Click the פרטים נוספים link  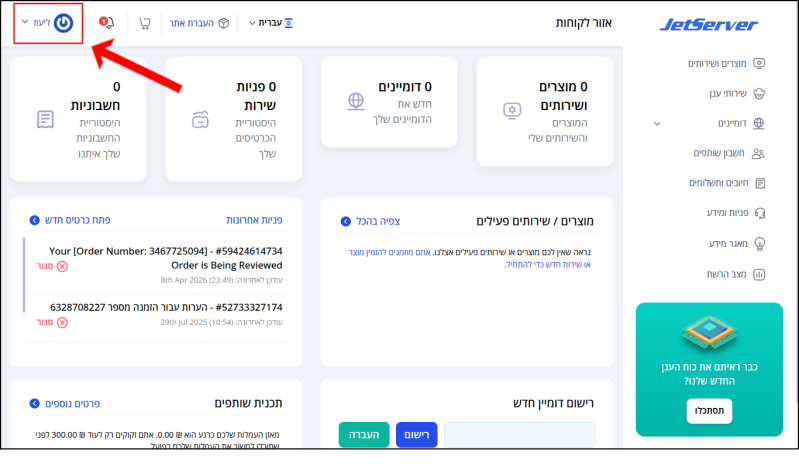pyautogui.click(x=72, y=404)
